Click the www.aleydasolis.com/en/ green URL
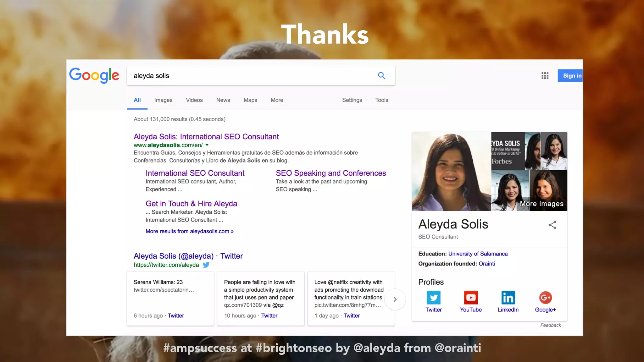Screen dimensions: 644x362 [x=168, y=145]
